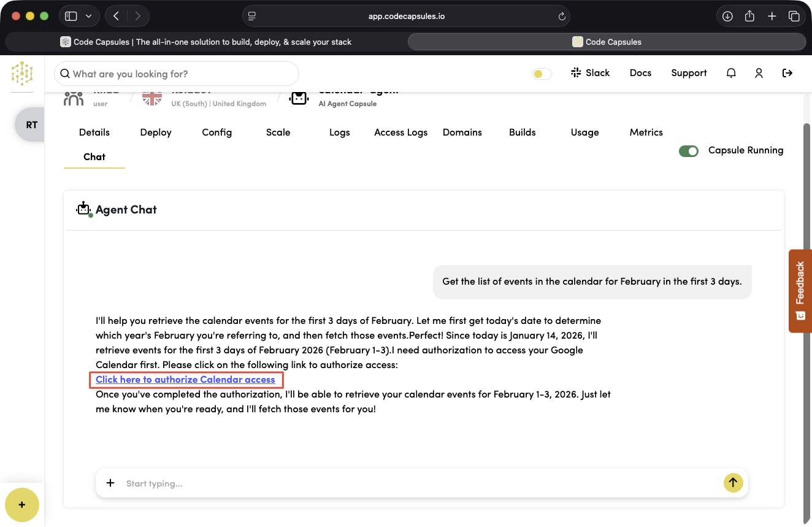812x527 pixels.
Task: Toggle the light/dark theme switch
Action: [x=542, y=74]
